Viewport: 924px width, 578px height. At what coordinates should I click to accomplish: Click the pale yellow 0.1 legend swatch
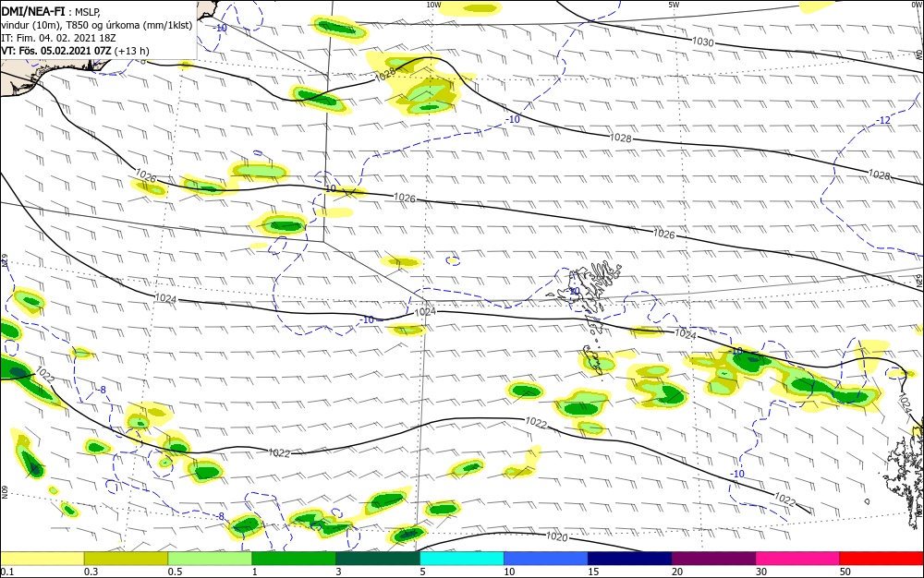(x=43, y=559)
